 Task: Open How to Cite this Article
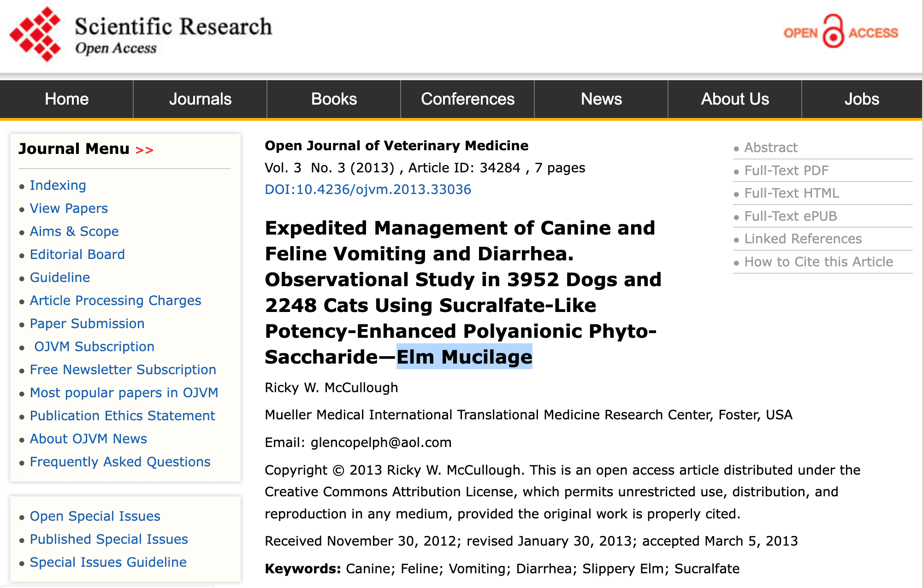[x=818, y=262]
